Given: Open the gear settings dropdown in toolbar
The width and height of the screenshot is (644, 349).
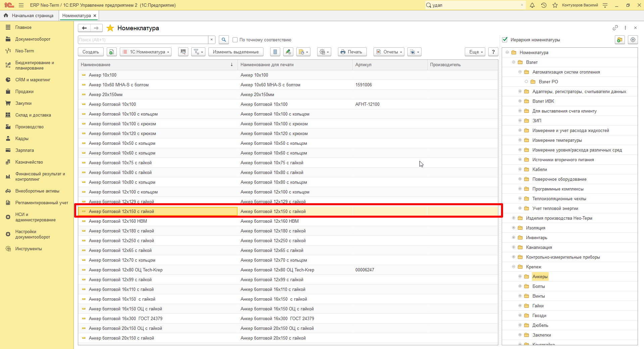Looking at the screenshot, I should [x=324, y=52].
